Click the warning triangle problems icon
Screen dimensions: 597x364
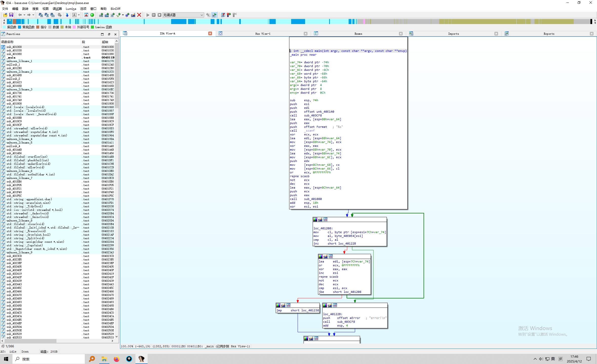point(86,15)
